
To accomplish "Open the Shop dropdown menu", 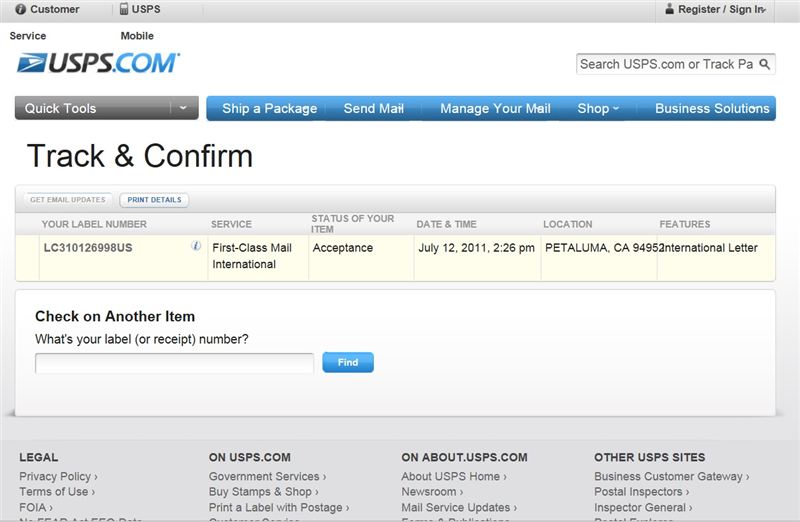I will tap(598, 108).
